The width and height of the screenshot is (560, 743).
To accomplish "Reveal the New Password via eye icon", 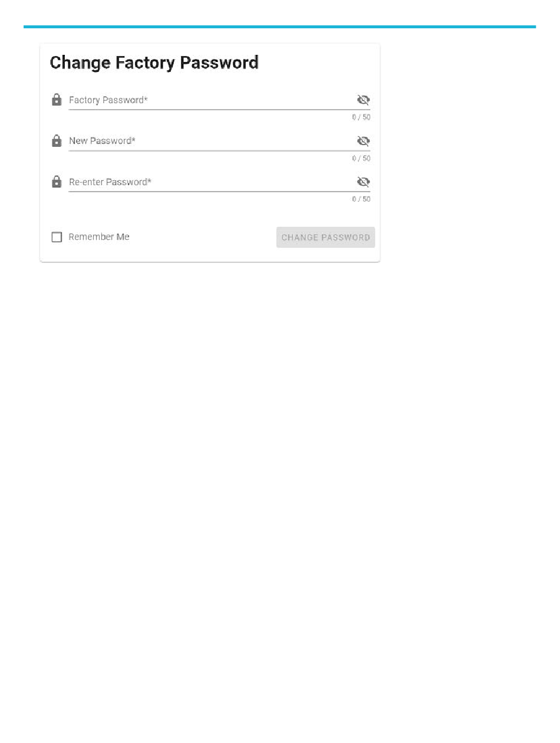I will click(363, 141).
